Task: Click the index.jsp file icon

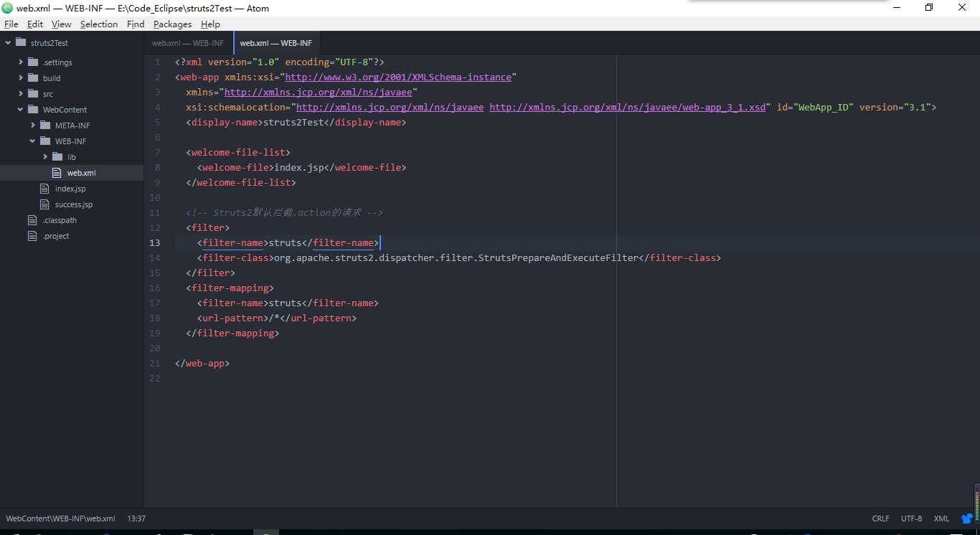Action: click(x=44, y=188)
